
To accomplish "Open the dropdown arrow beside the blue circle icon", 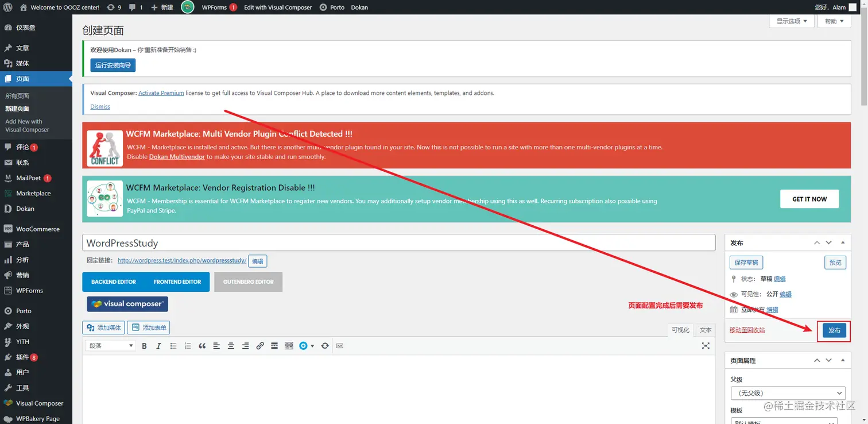I will pyautogui.click(x=312, y=346).
